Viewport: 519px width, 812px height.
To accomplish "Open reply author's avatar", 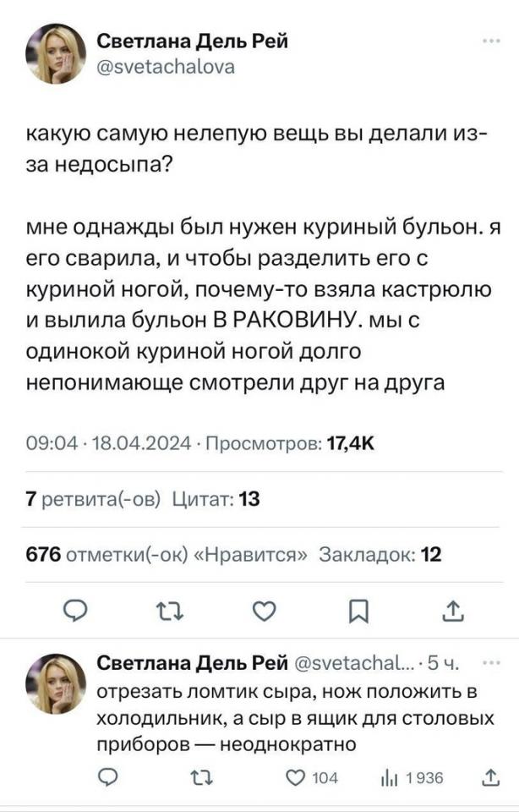I will (x=57, y=684).
